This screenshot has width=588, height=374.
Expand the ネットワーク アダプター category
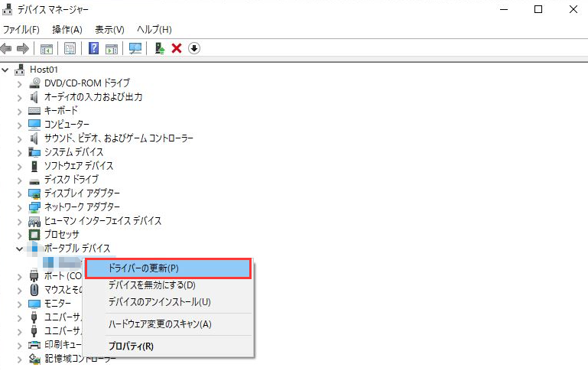pos(21,207)
